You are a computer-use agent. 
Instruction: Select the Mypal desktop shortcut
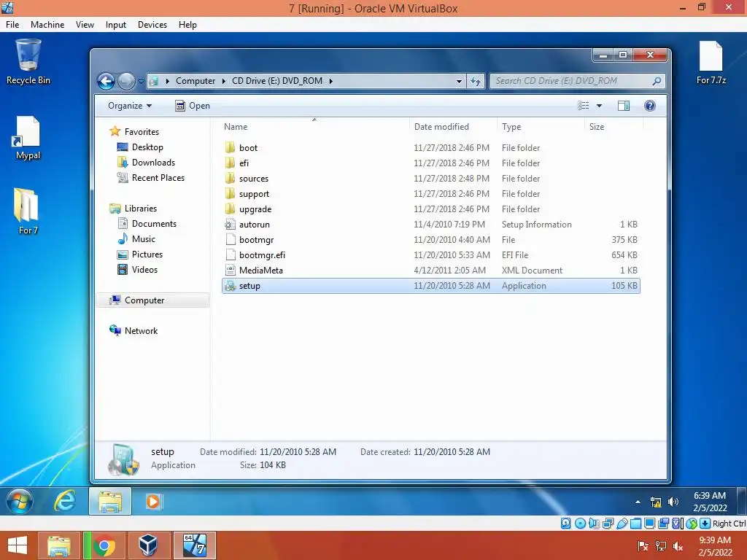click(x=28, y=138)
